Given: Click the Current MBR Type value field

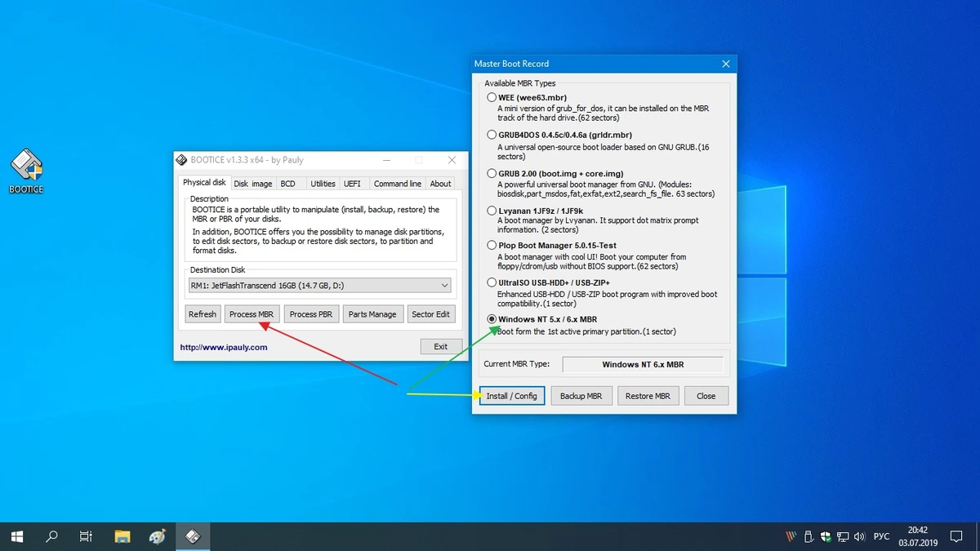Looking at the screenshot, I should pos(643,365).
